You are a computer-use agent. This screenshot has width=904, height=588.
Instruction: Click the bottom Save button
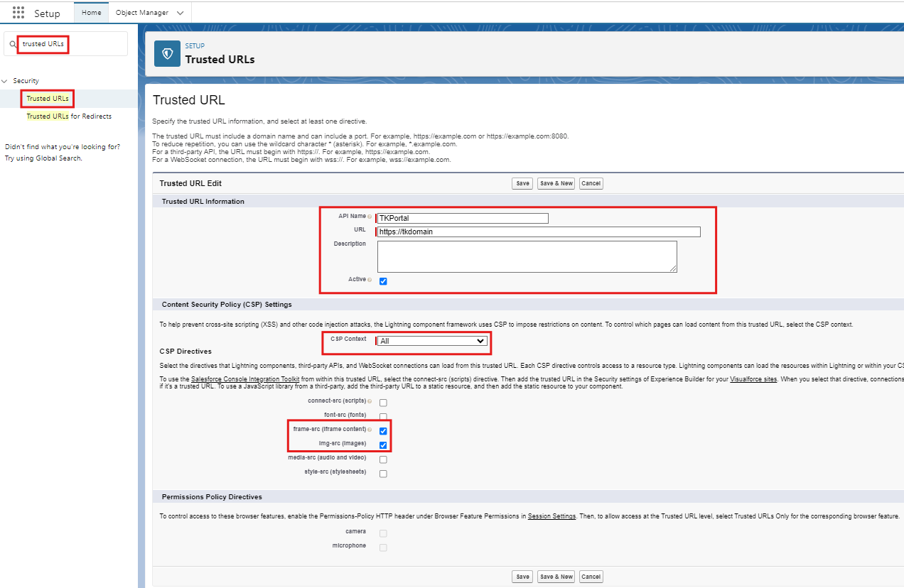[522, 577]
